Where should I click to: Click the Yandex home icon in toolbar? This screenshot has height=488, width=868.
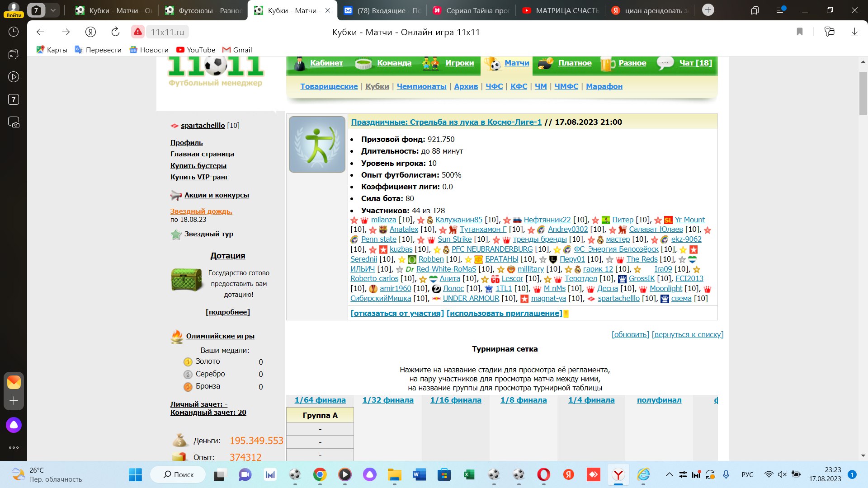[91, 32]
